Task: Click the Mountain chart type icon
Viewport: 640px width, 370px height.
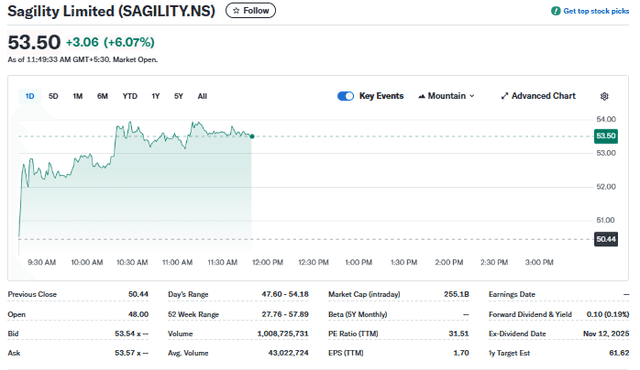Action: 422,96
